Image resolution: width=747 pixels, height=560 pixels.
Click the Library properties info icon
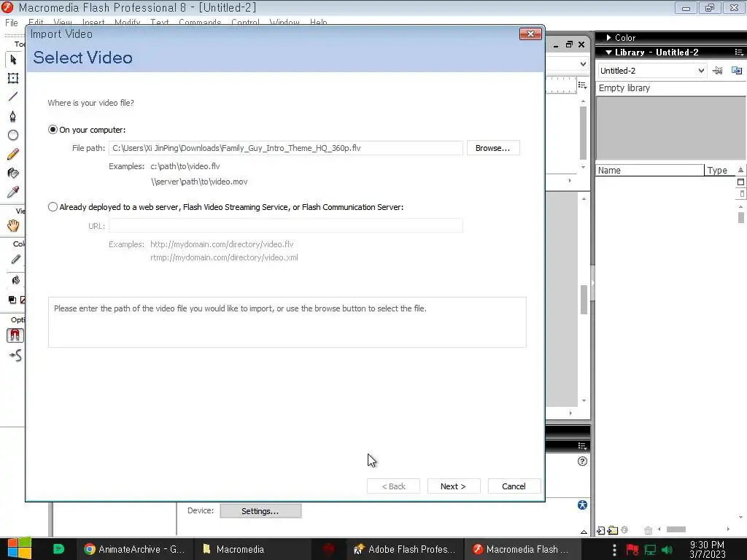[x=624, y=530]
